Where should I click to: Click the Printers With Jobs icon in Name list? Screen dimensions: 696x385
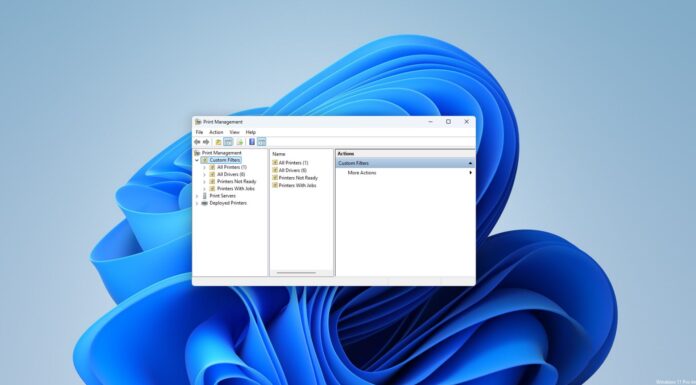pos(275,185)
